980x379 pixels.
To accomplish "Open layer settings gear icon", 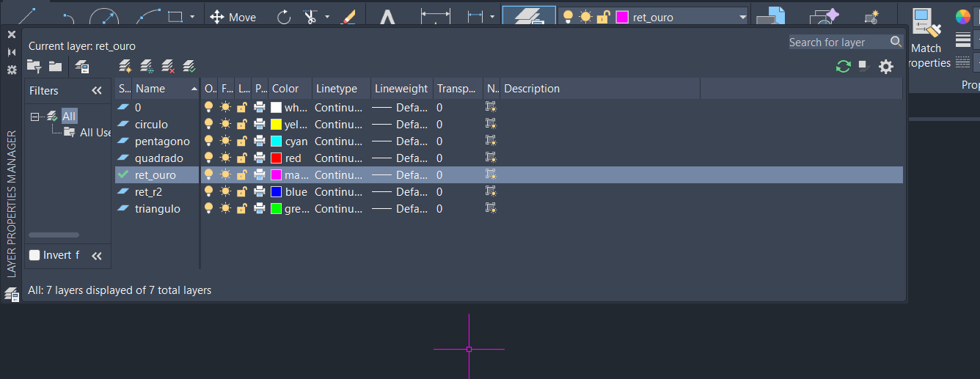I will coord(886,67).
